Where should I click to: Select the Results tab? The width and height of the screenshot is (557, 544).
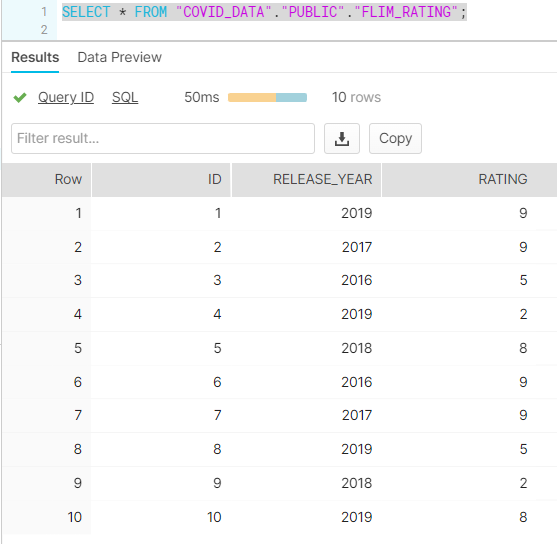pos(35,57)
